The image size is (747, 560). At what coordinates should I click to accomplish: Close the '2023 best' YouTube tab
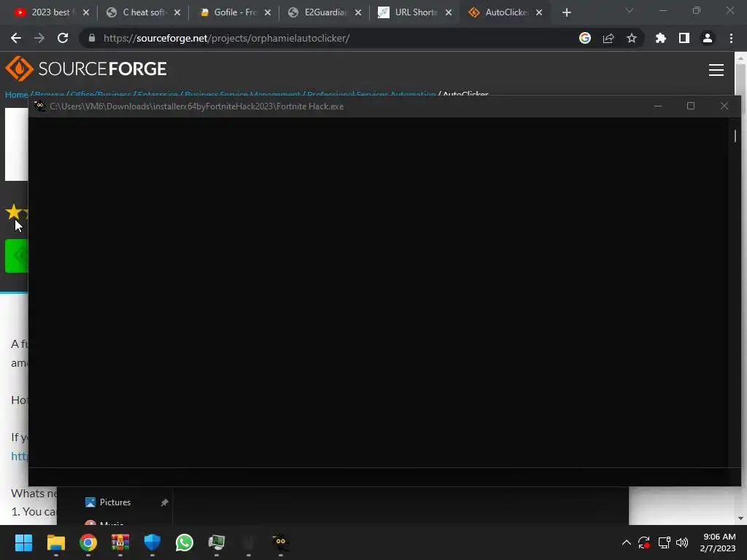pos(86,12)
